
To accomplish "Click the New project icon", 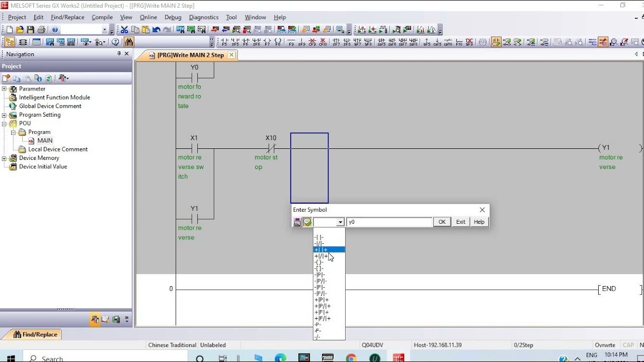I will [10, 30].
